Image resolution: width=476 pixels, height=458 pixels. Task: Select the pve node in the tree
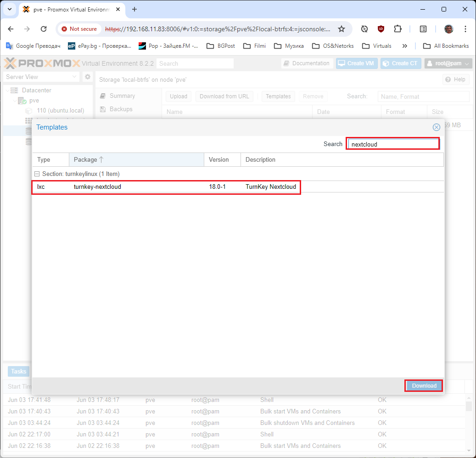pyautogui.click(x=34, y=101)
